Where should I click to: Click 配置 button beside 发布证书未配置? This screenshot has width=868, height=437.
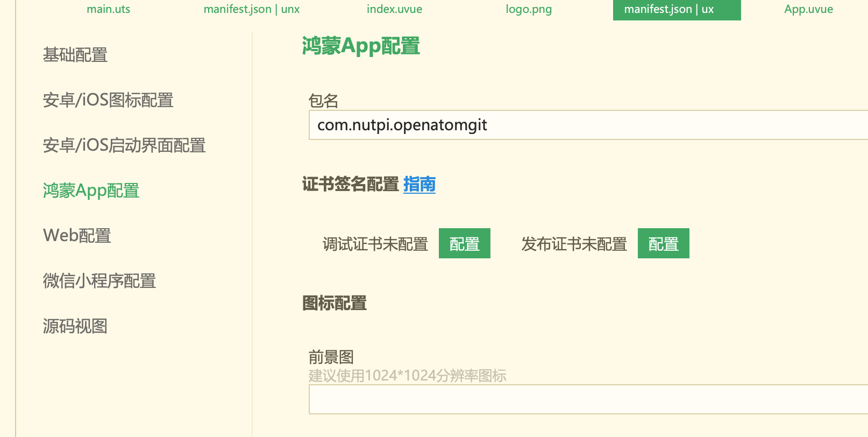point(663,244)
